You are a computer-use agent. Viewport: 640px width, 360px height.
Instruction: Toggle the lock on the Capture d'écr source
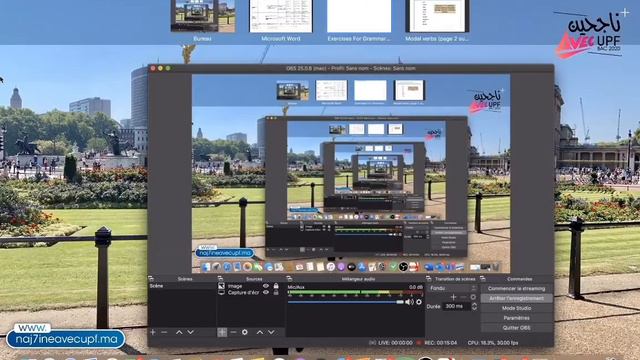276,292
